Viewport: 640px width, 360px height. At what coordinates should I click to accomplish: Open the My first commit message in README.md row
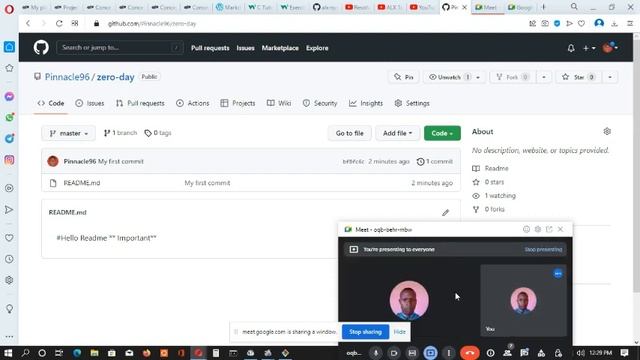(207, 183)
